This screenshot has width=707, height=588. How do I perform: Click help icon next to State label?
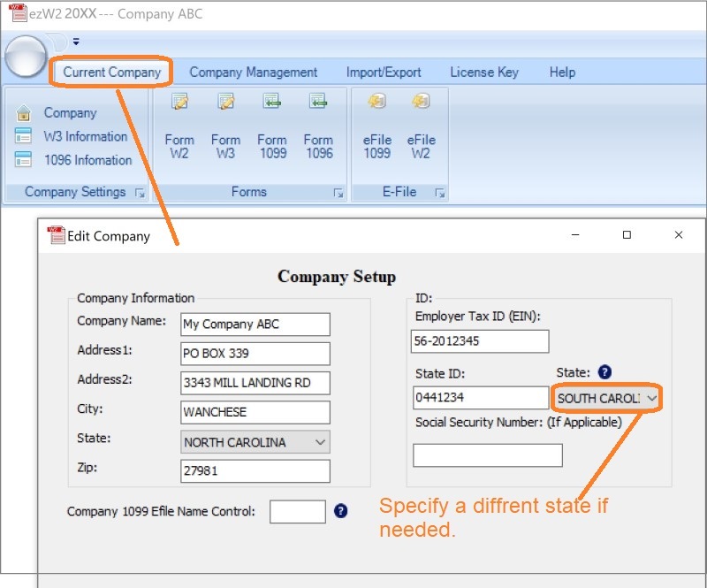click(604, 373)
